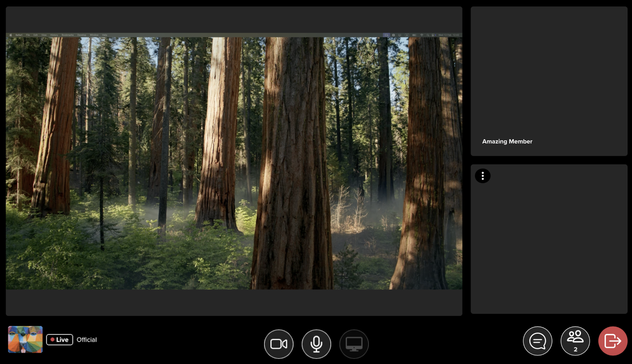Image resolution: width=632 pixels, height=364 pixels.
Task: Click the Spotlight search magnifier icon
Action: point(428,35)
